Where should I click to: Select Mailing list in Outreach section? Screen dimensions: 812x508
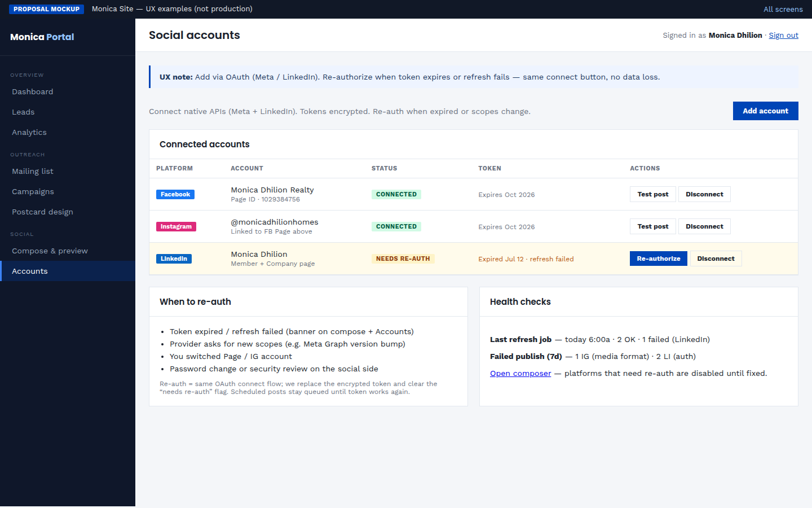[x=68, y=171]
